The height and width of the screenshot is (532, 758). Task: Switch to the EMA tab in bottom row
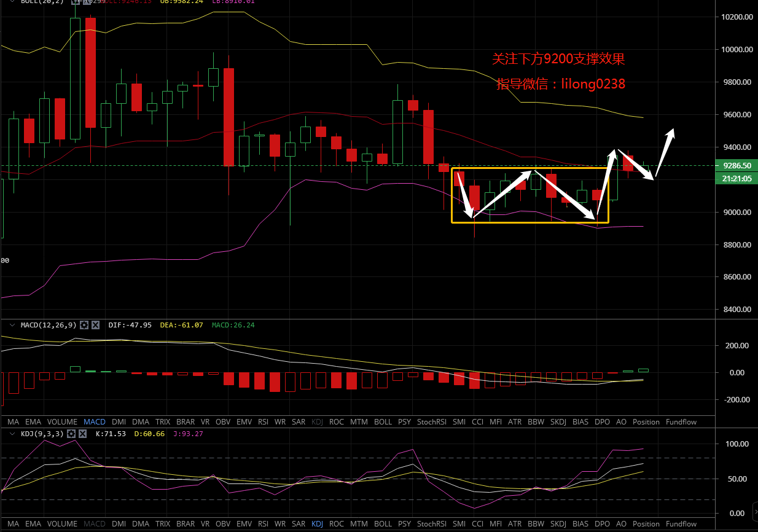33,524
